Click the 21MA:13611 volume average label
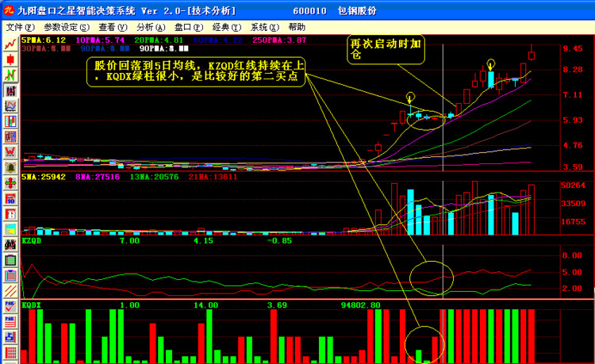Screen dimensions: 595x364 [x=213, y=177]
